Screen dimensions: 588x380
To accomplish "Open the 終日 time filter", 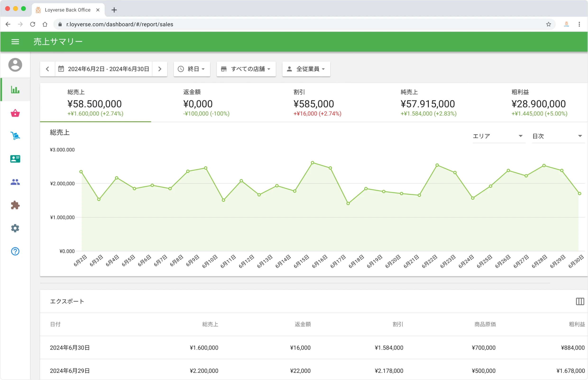I will click(x=192, y=69).
